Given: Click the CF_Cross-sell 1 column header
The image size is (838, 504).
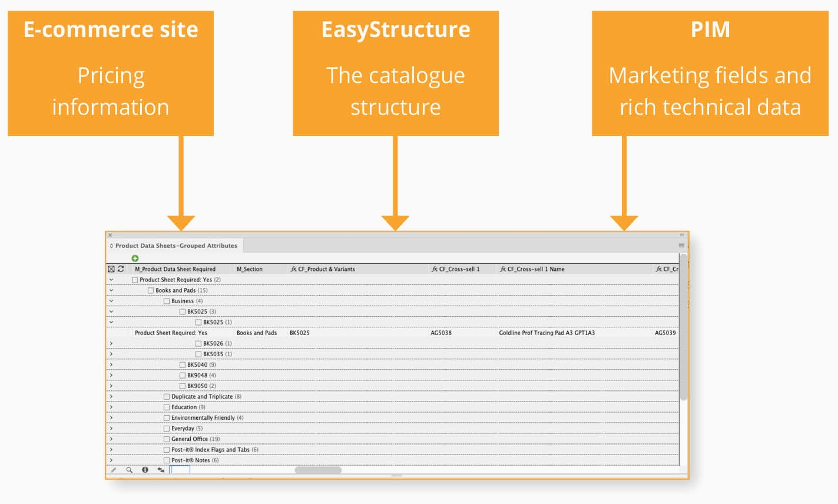Looking at the screenshot, I should [x=456, y=269].
